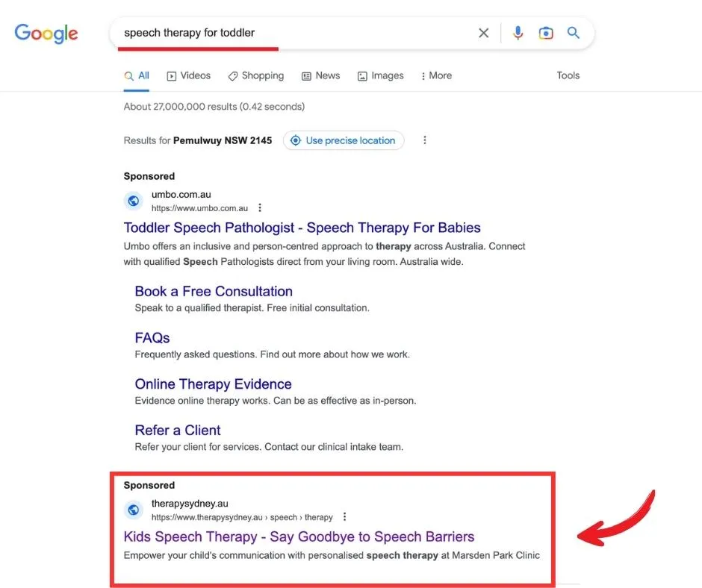The height and width of the screenshot is (588, 702).
Task: Switch to the Shopping tab
Action: [256, 75]
